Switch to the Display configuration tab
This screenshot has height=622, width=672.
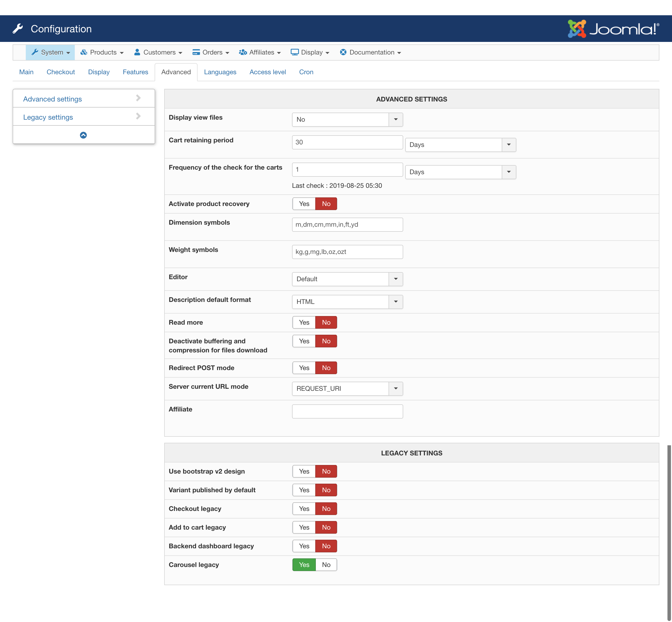99,72
